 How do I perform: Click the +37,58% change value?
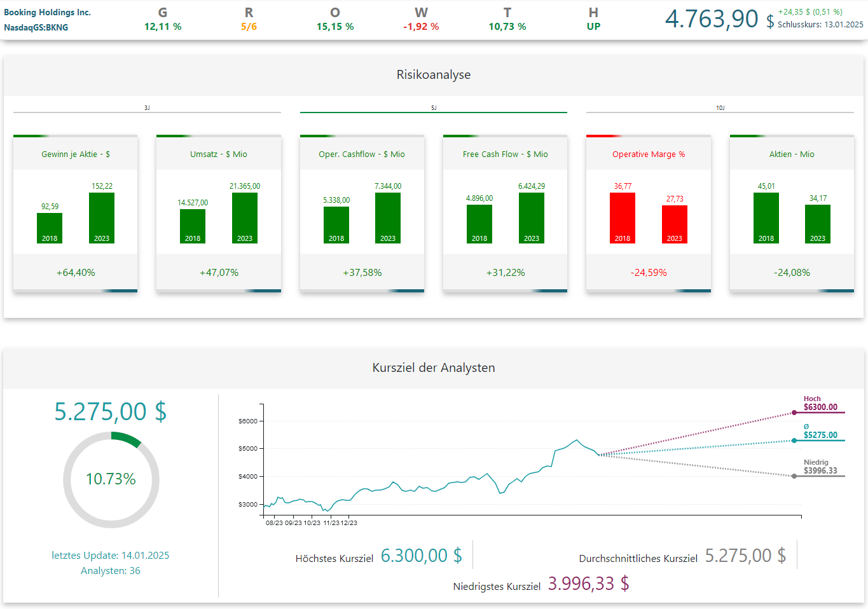362,272
